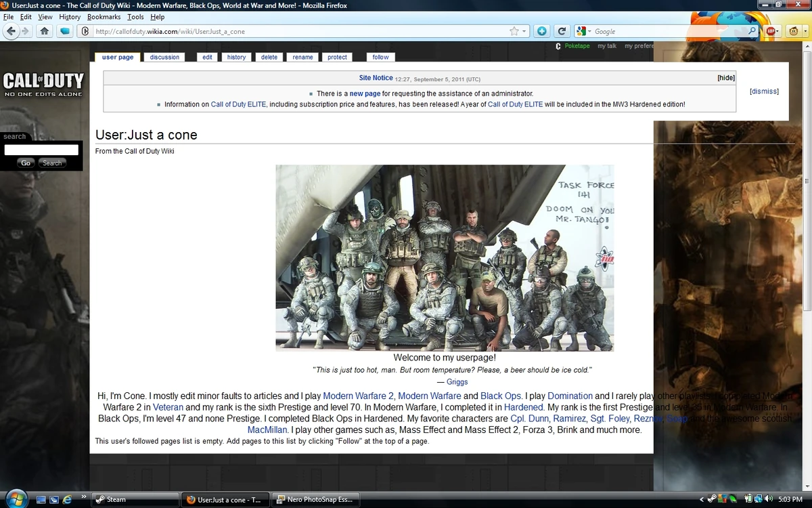This screenshot has height=508, width=812.
Task: Expand the Adblock Plus dropdown arrow
Action: 779,31
